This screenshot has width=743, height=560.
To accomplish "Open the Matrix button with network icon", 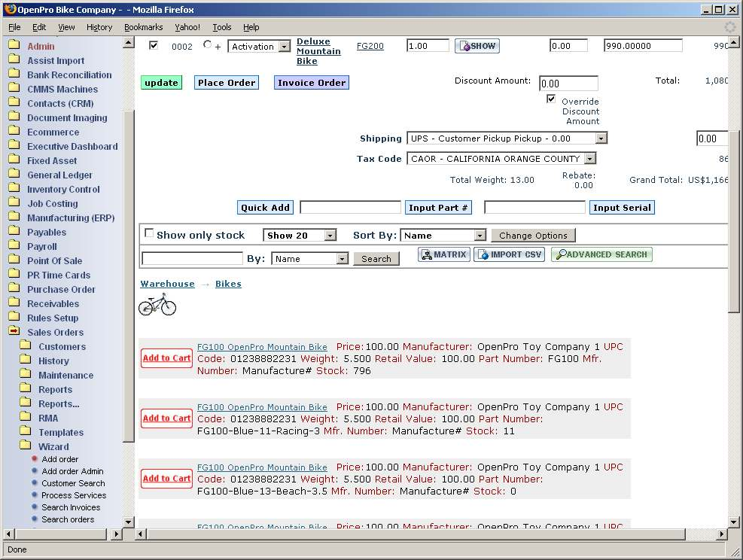I will coord(444,255).
